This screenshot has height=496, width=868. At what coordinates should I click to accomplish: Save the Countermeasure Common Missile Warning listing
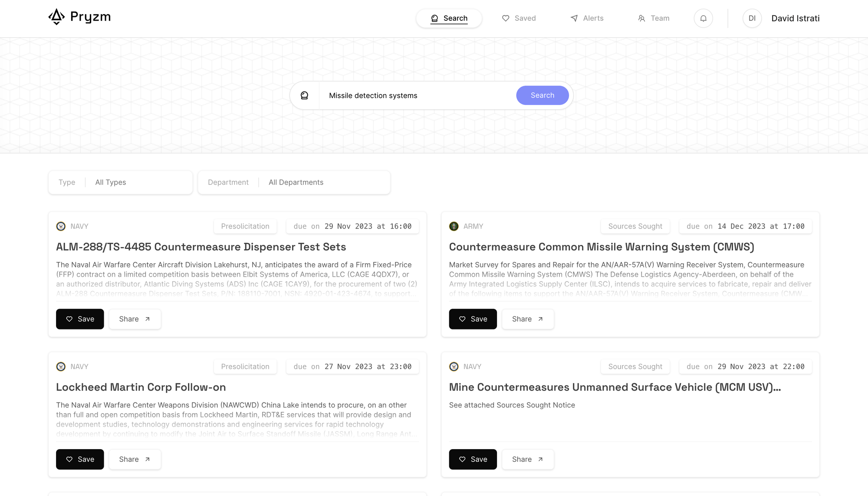point(473,319)
